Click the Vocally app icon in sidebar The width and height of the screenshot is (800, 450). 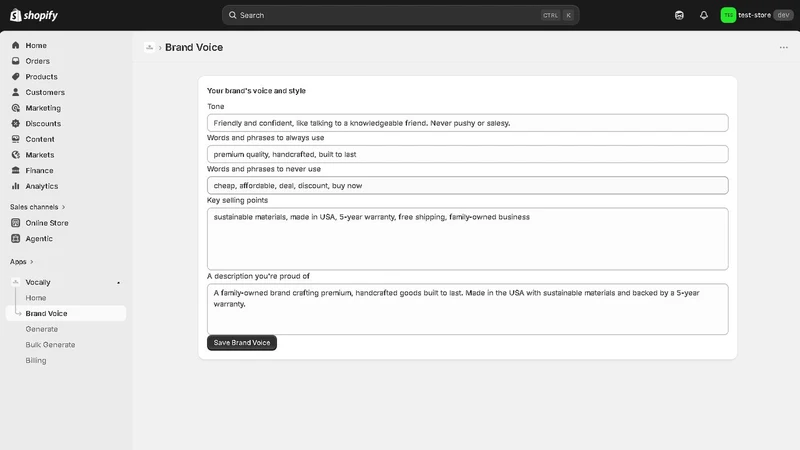(x=15, y=282)
